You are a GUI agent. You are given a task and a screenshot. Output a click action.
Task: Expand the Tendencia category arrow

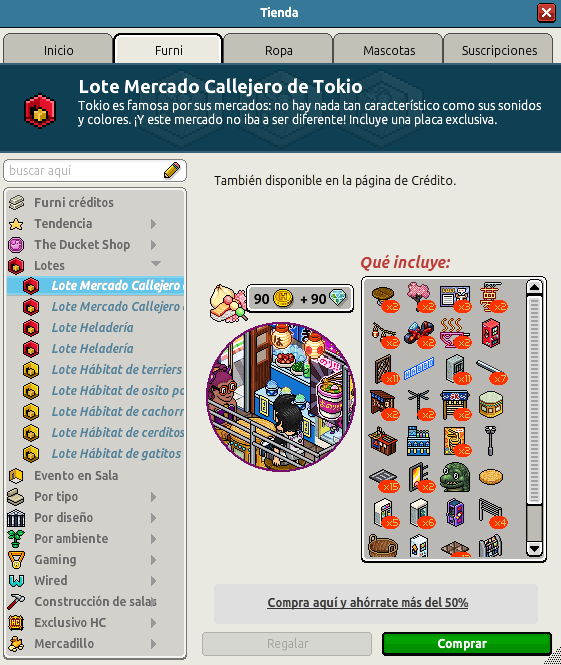[154, 224]
